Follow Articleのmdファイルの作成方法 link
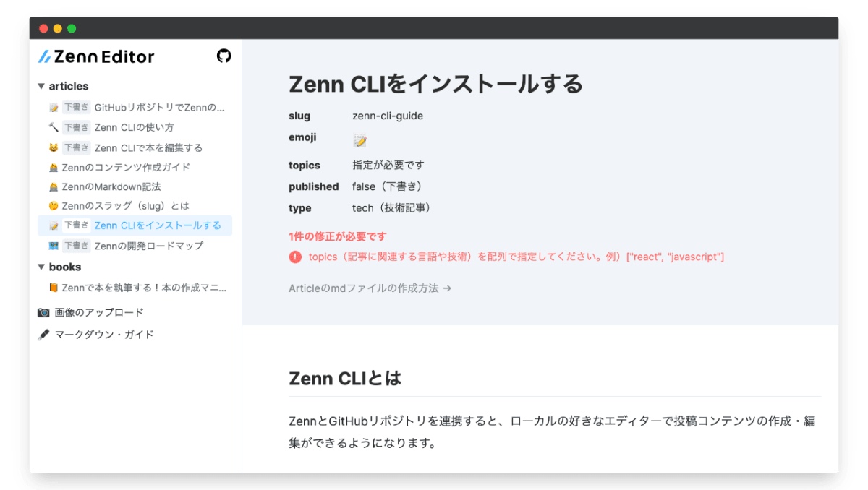This screenshot has height=490, width=868. 370,288
